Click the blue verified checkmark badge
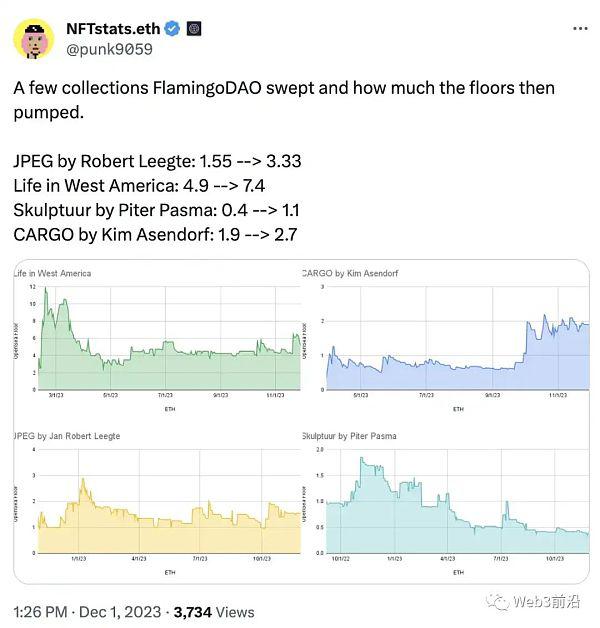The height and width of the screenshot is (628, 600). point(172,29)
